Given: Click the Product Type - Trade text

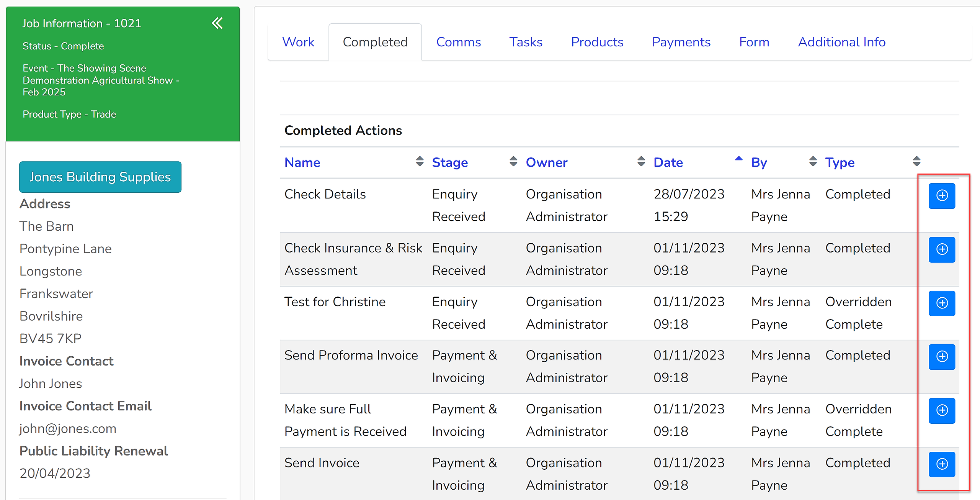Looking at the screenshot, I should (69, 114).
